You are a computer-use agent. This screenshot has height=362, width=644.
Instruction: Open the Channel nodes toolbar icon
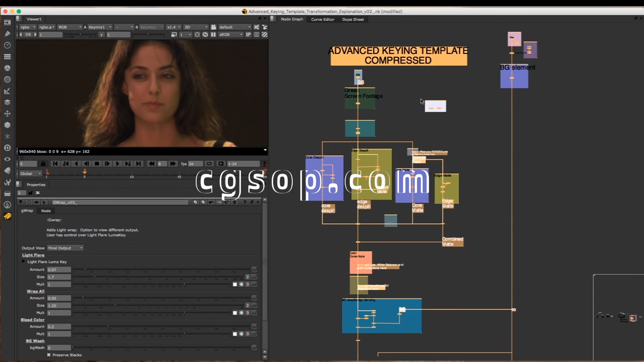point(7,56)
